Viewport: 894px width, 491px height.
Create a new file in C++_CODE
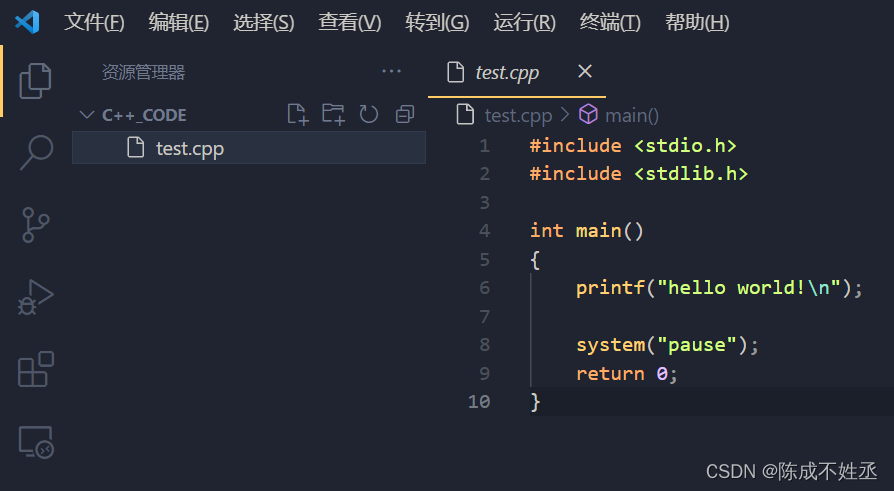coord(298,115)
